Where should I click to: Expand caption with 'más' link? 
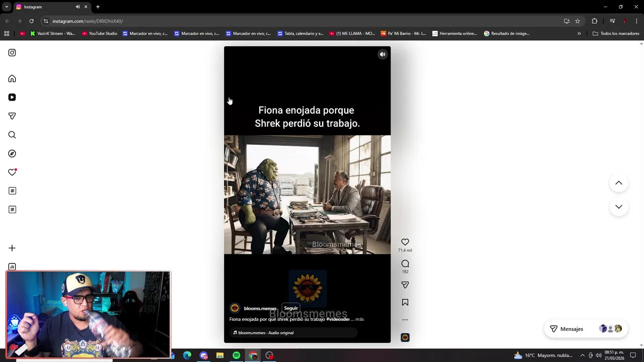tap(359, 319)
